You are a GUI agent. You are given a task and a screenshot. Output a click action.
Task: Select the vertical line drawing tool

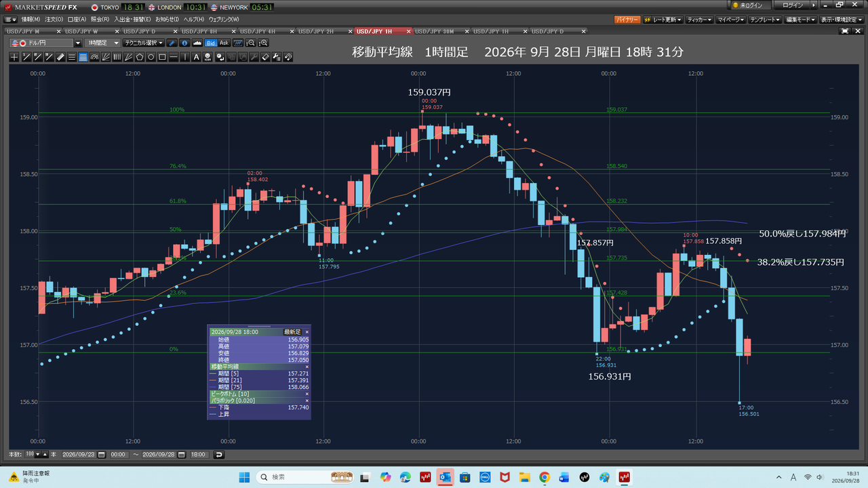click(x=186, y=58)
